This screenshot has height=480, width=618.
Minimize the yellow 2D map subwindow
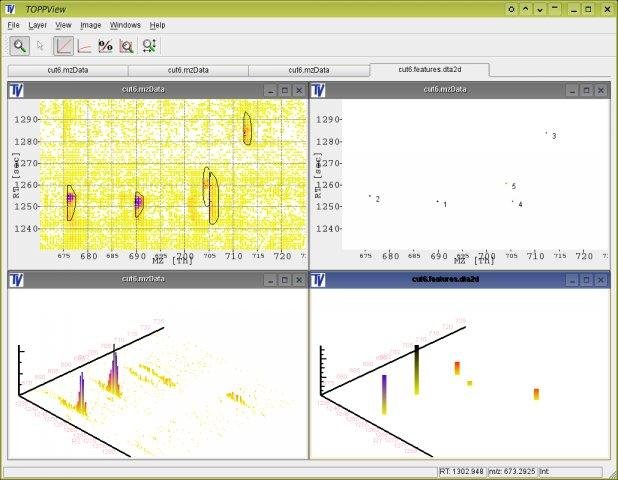(270, 90)
